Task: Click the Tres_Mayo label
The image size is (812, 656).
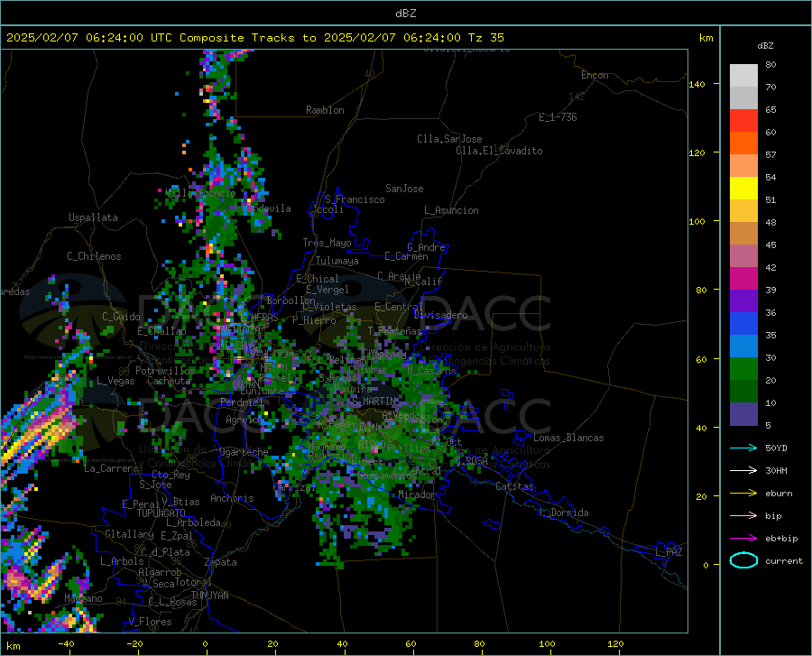Action: click(328, 243)
